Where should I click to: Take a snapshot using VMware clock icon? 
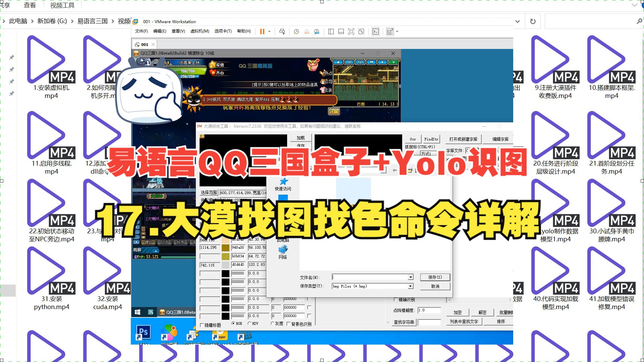pyautogui.click(x=296, y=32)
